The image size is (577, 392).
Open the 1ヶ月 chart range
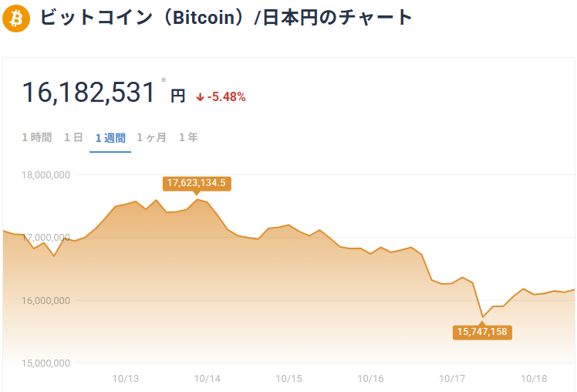click(x=151, y=137)
